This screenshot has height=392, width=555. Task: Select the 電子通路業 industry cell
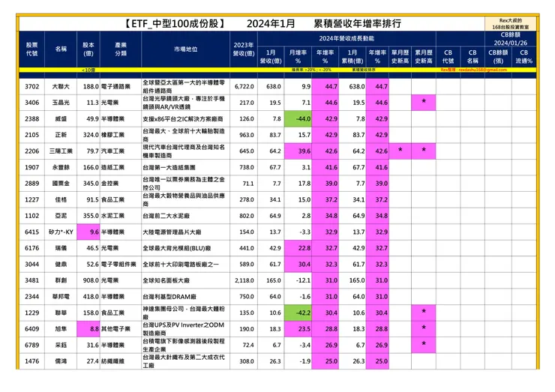pos(121,87)
